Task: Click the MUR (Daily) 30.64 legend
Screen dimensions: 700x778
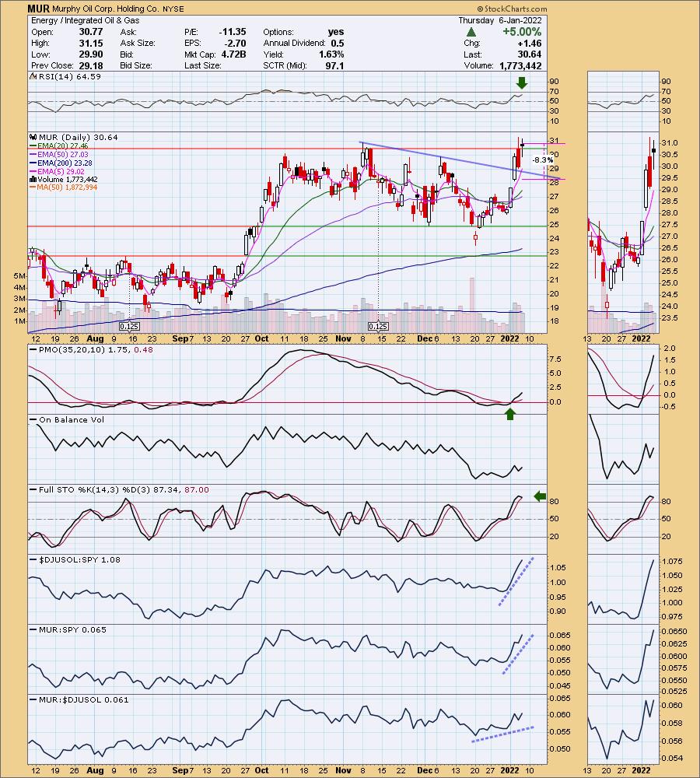Action: [x=75, y=138]
